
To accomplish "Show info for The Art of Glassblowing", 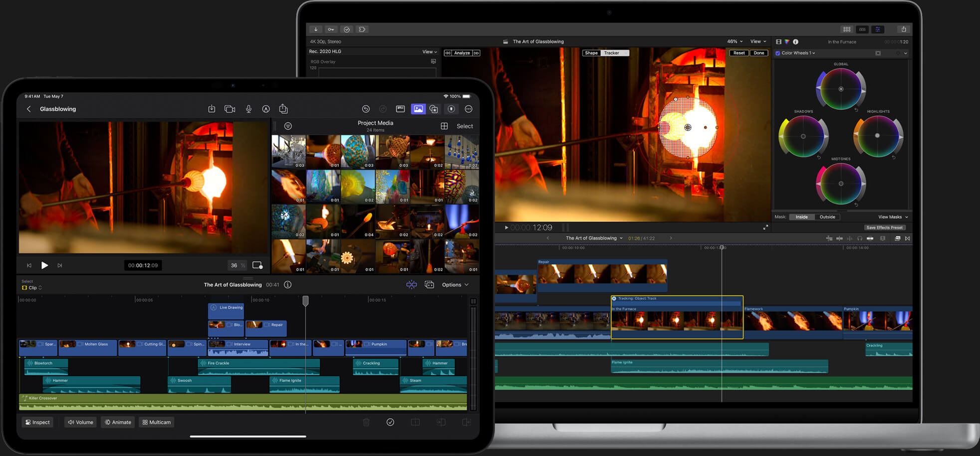I will pos(288,284).
